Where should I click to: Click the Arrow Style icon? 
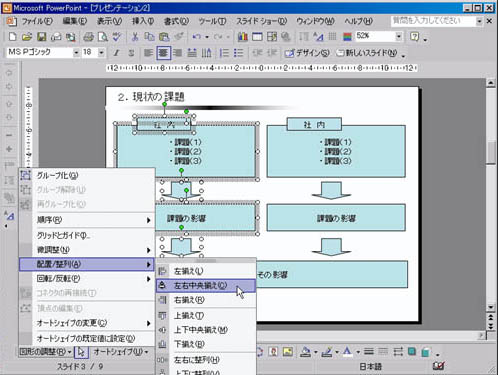[398, 352]
